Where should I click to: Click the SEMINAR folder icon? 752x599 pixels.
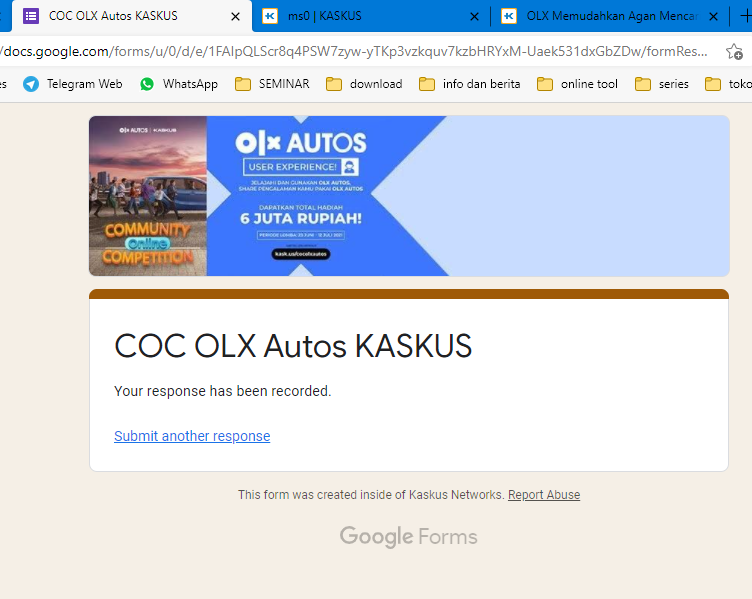tap(243, 84)
